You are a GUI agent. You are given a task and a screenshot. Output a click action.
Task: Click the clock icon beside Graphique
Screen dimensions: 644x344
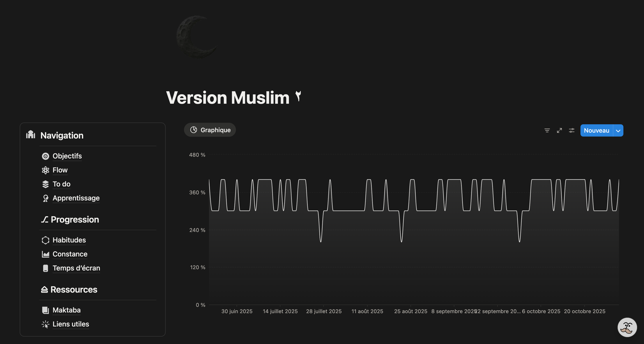193,130
